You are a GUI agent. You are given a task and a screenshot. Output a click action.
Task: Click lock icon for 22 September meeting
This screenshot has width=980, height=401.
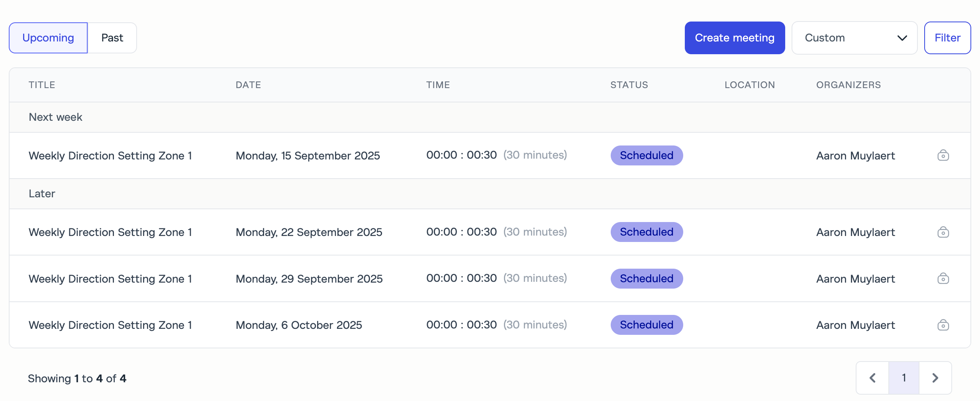coord(943,232)
